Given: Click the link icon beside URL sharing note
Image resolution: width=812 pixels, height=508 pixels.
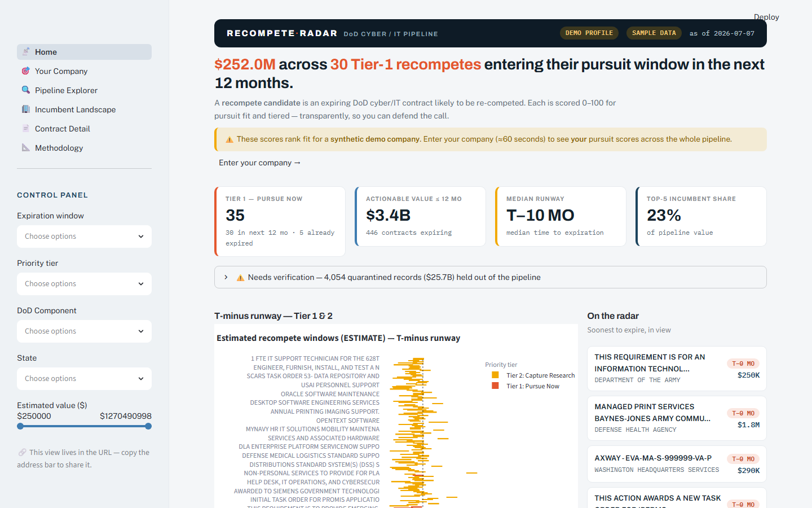Looking at the screenshot, I should pyautogui.click(x=22, y=452).
